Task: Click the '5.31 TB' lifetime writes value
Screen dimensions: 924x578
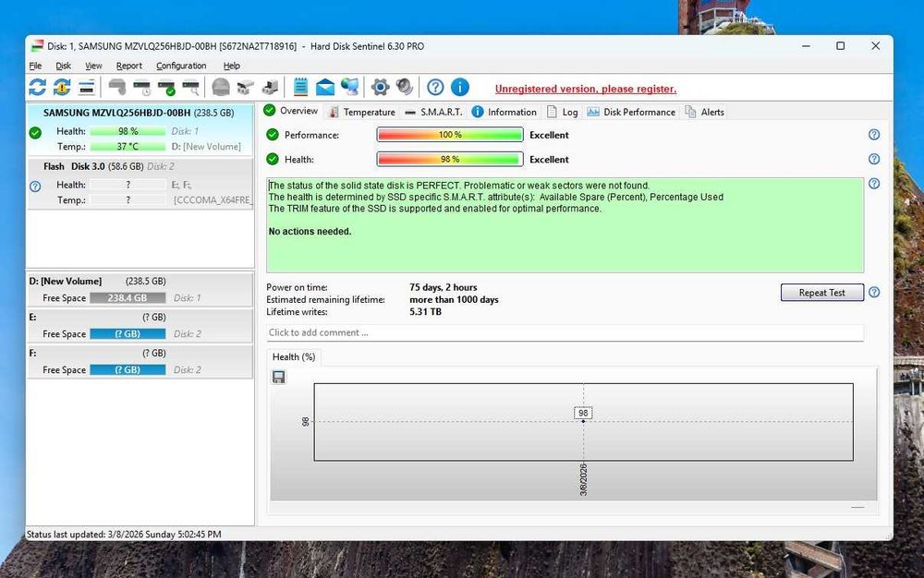Action: 425,312
